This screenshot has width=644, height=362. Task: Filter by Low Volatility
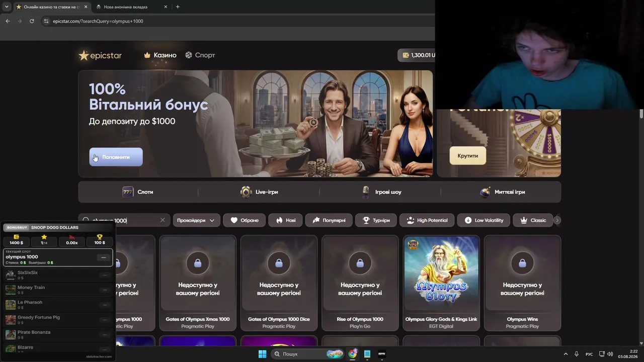[484, 220]
